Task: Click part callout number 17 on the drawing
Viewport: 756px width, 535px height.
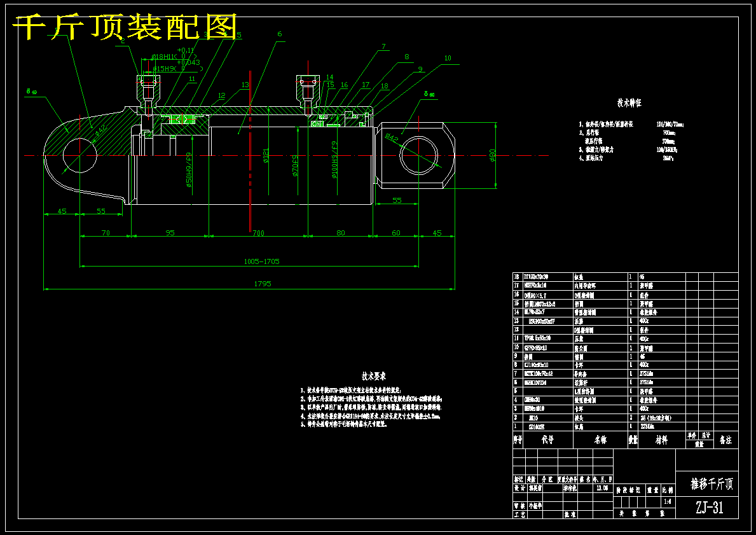Action: [x=366, y=85]
